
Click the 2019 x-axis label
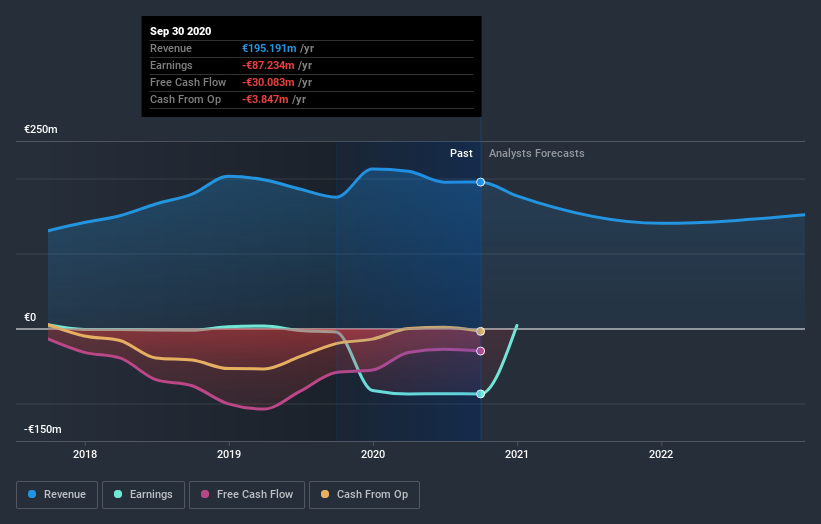(229, 454)
